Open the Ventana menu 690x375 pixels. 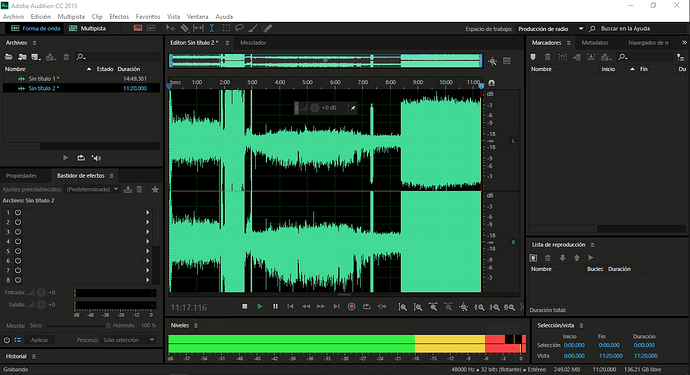[198, 16]
